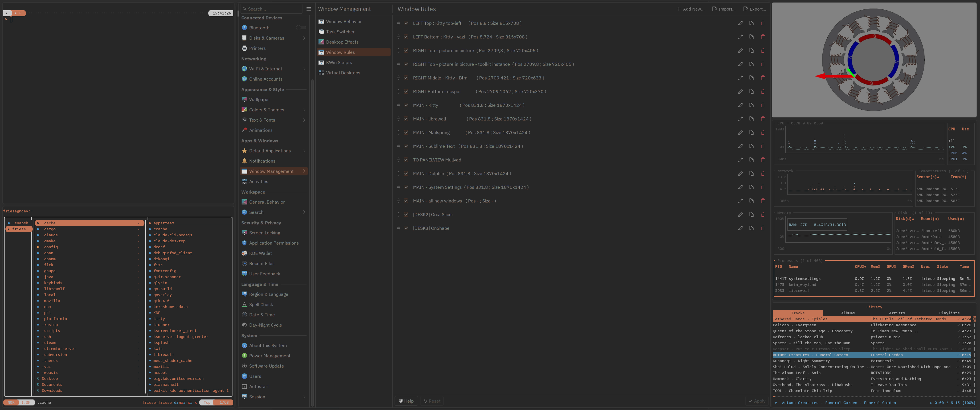Open KDE Wallet settings
980x410 pixels.
pyautogui.click(x=274, y=253)
